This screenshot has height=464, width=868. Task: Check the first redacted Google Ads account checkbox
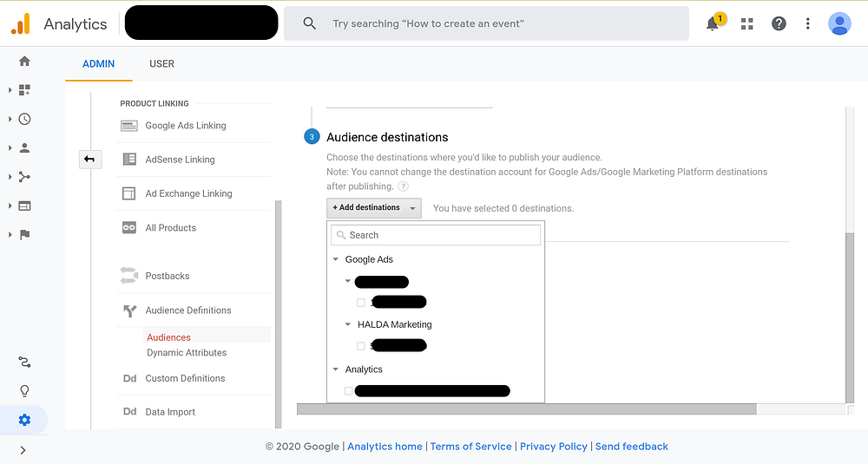(x=361, y=303)
